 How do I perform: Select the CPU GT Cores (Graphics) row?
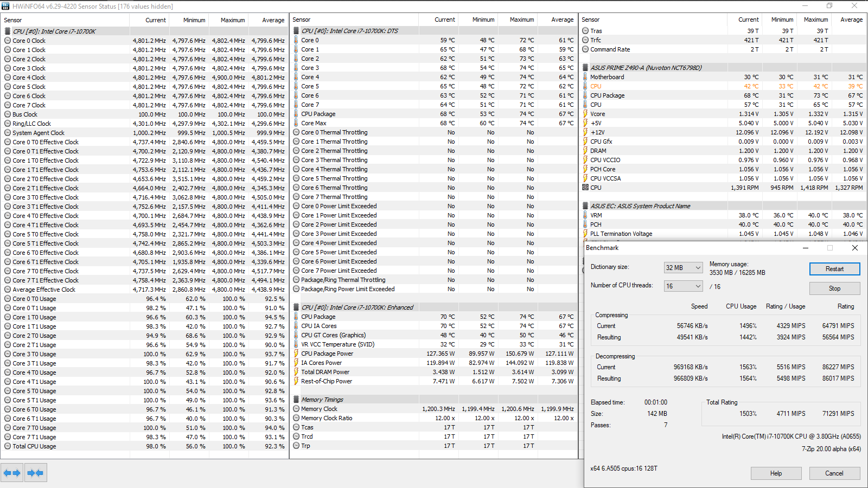pyautogui.click(x=433, y=335)
